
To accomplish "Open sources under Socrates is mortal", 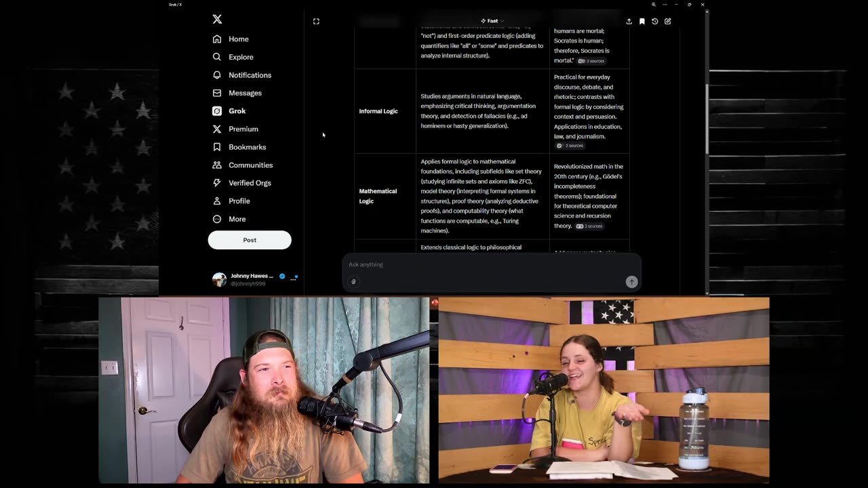I will [x=591, y=61].
